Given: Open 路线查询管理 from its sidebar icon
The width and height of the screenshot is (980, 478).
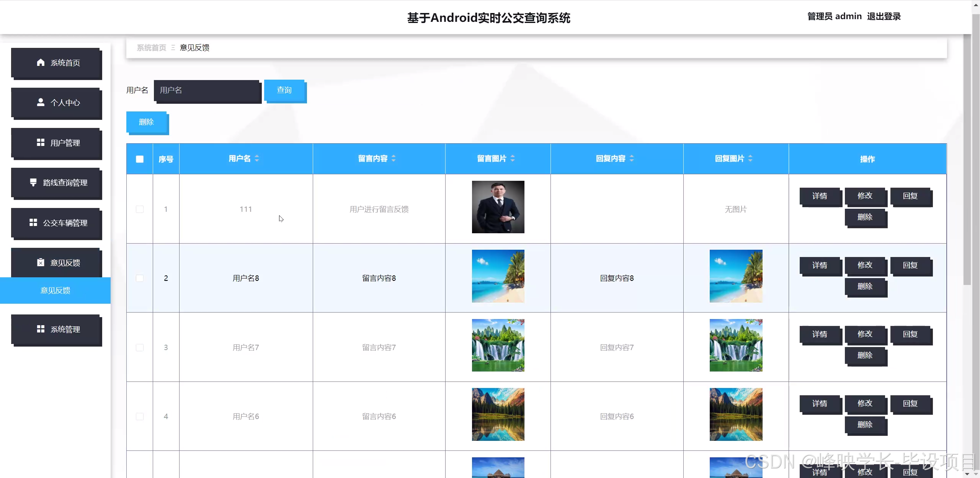Looking at the screenshot, I should coord(33,182).
